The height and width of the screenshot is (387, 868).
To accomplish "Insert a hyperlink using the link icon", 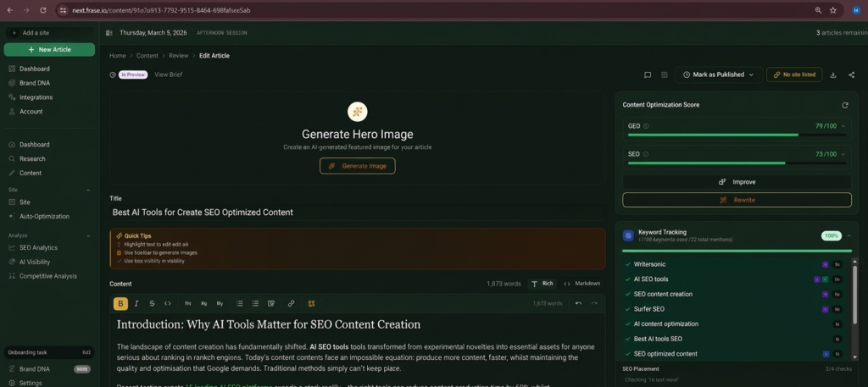I will [292, 303].
